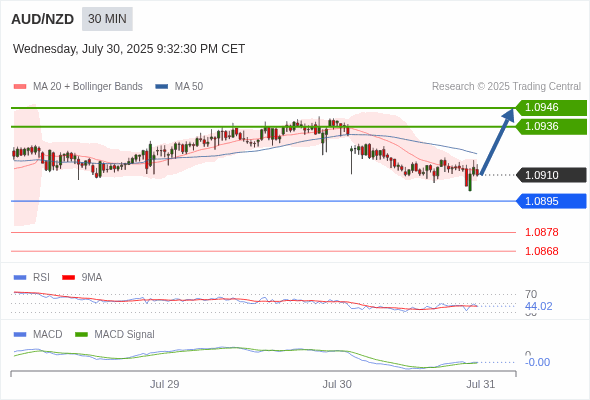Screen dimensions: 590x400
Task: Click the 1.0910 current price tag
Action: pyautogui.click(x=551, y=175)
